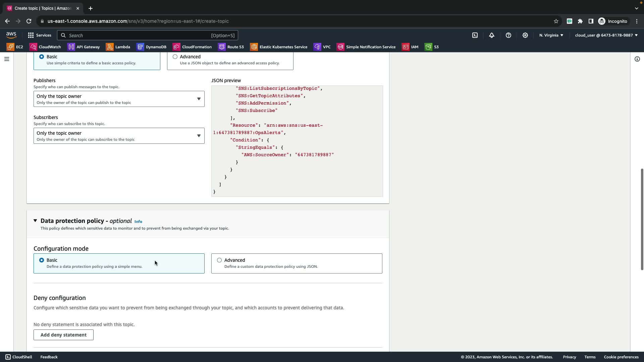The width and height of the screenshot is (644, 362).
Task: Click the info panel icon at right
Action: pos(637,59)
